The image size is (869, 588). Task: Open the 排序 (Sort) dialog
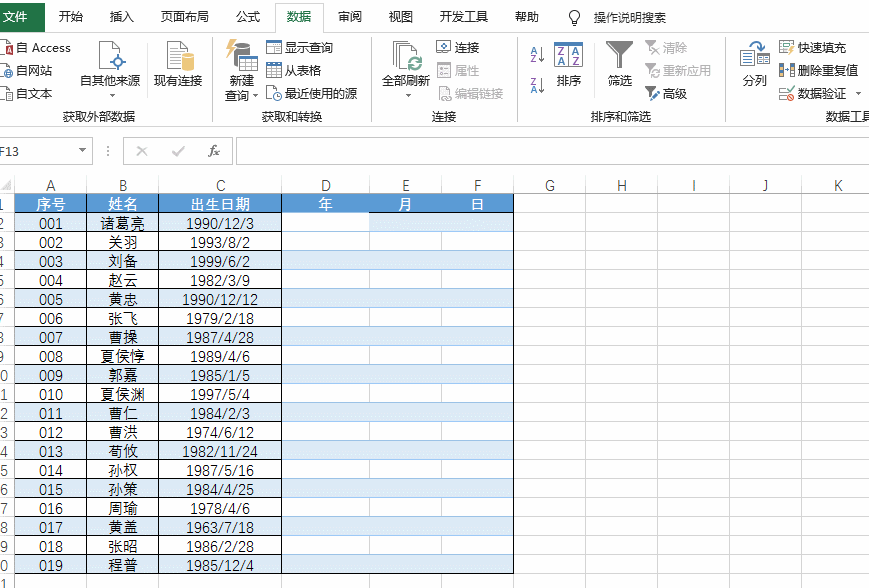568,64
